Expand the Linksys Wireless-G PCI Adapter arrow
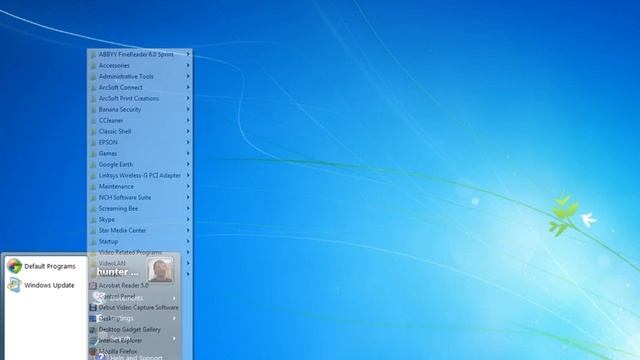The image size is (640, 360). (188, 176)
